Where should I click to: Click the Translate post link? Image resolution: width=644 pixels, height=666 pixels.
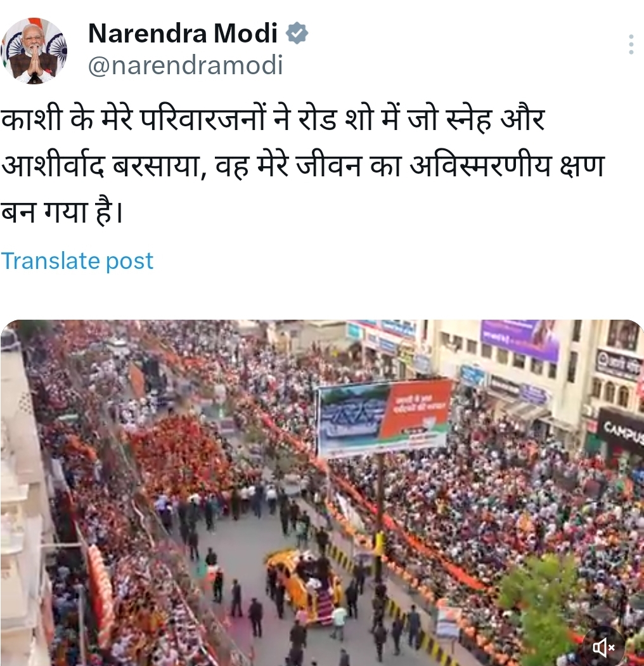point(77,260)
